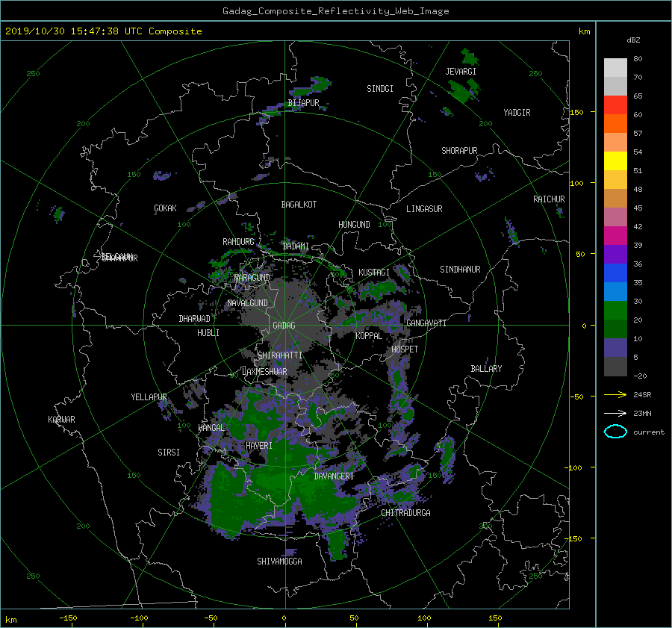Click the 2019/10/30 15:47:38 UTC timestamp
This screenshot has height=628, width=672.
click(75, 31)
